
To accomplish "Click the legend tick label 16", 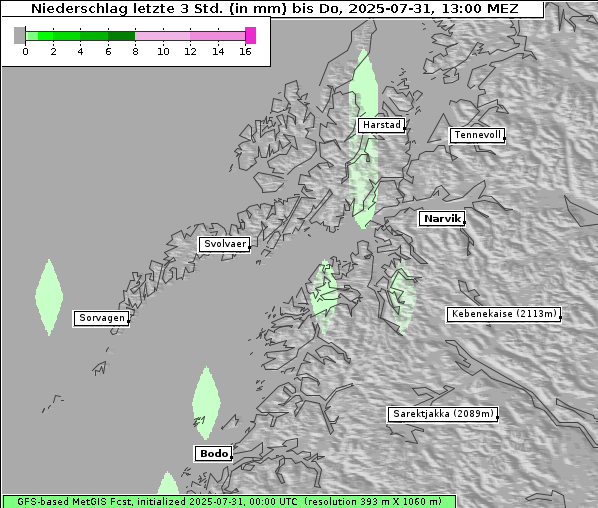I will point(245,51).
